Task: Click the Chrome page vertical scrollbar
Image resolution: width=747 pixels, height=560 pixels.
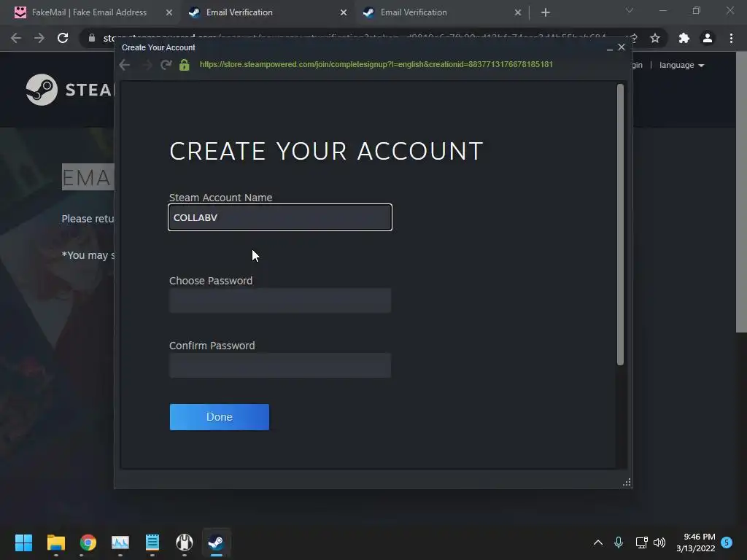Action: click(x=741, y=192)
